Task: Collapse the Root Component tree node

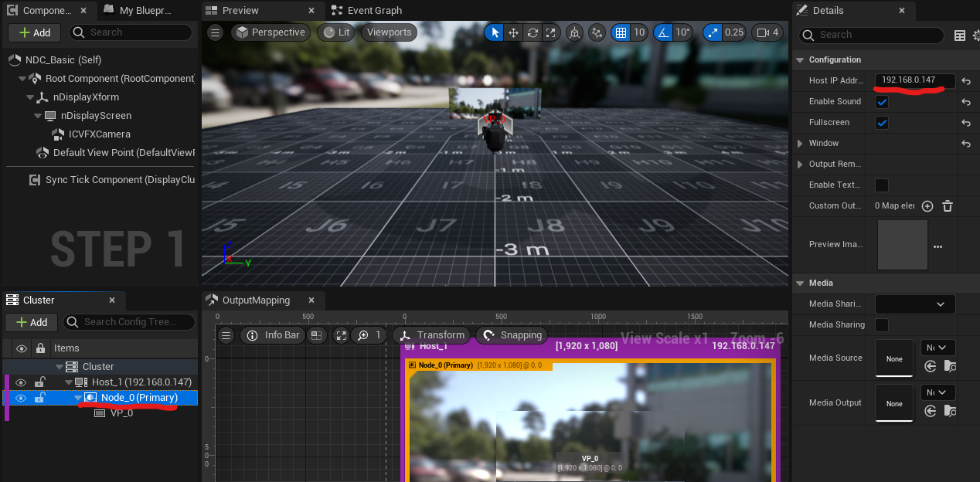Action: pyautogui.click(x=24, y=79)
